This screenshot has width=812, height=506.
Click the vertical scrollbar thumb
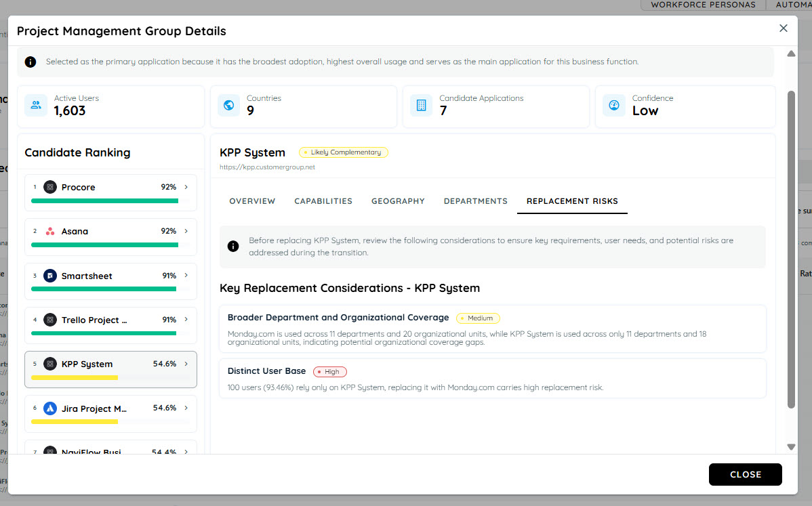click(791, 249)
